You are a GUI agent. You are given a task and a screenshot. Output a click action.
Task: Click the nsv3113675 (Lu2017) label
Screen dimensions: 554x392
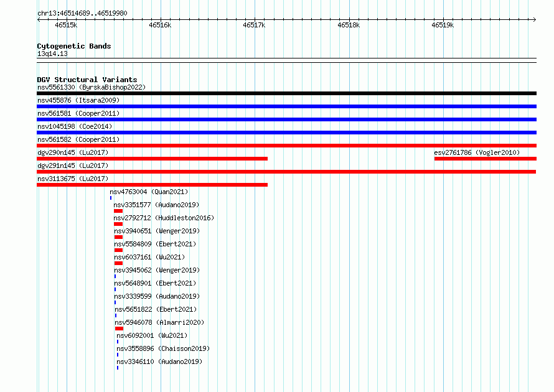point(73,179)
